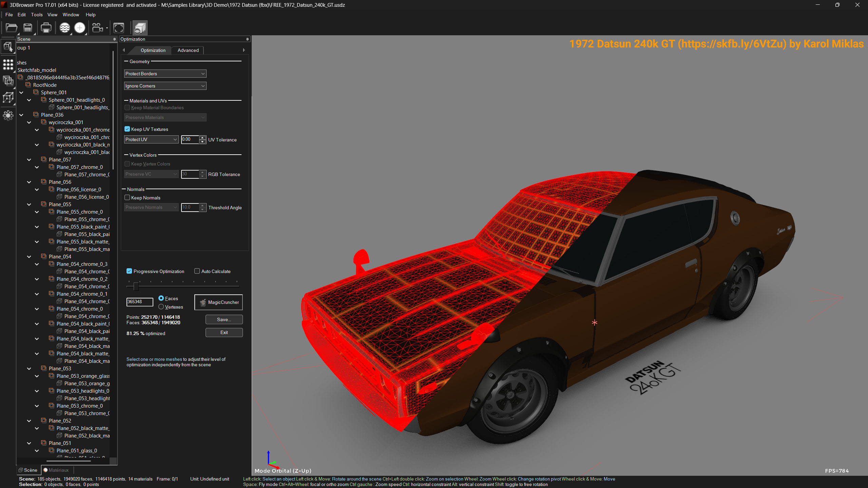868x488 pixels.
Task: Select the Vertexes radio button
Action: (161, 307)
